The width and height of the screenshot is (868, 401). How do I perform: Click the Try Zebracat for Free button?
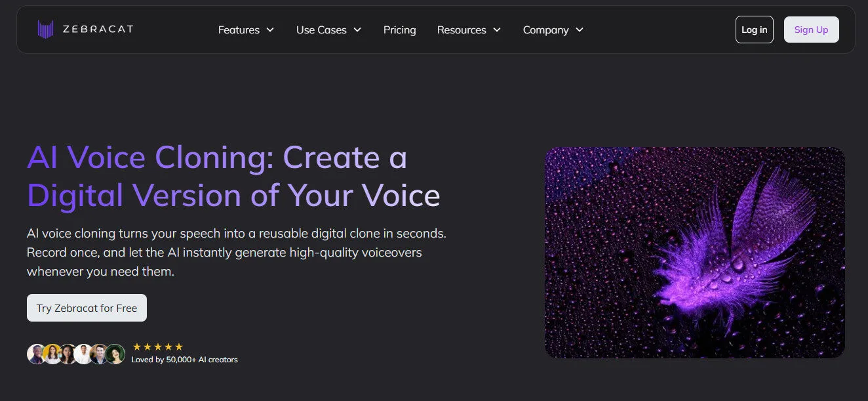click(x=87, y=307)
